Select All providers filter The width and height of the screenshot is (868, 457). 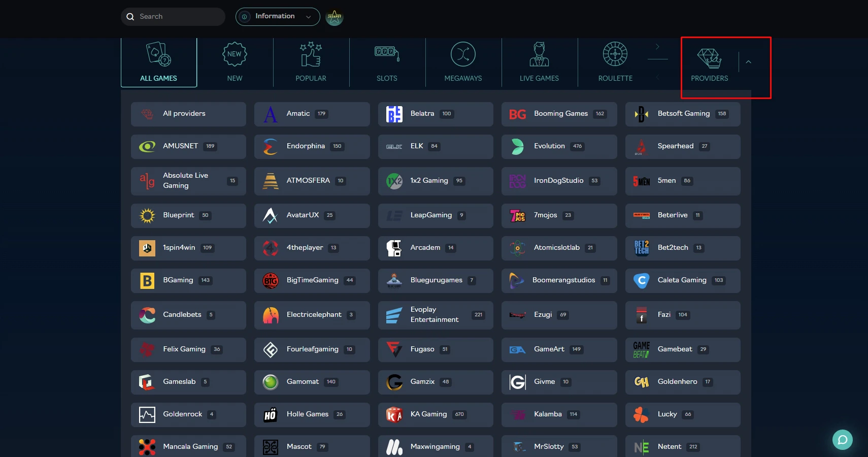(x=188, y=114)
